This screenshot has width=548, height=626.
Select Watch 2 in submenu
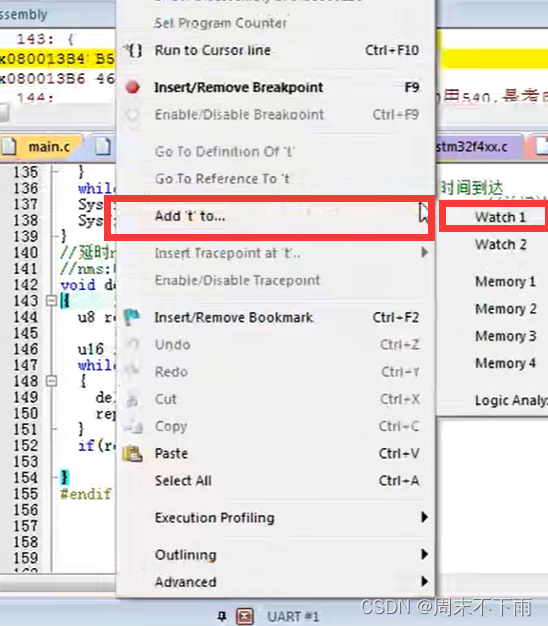click(500, 244)
